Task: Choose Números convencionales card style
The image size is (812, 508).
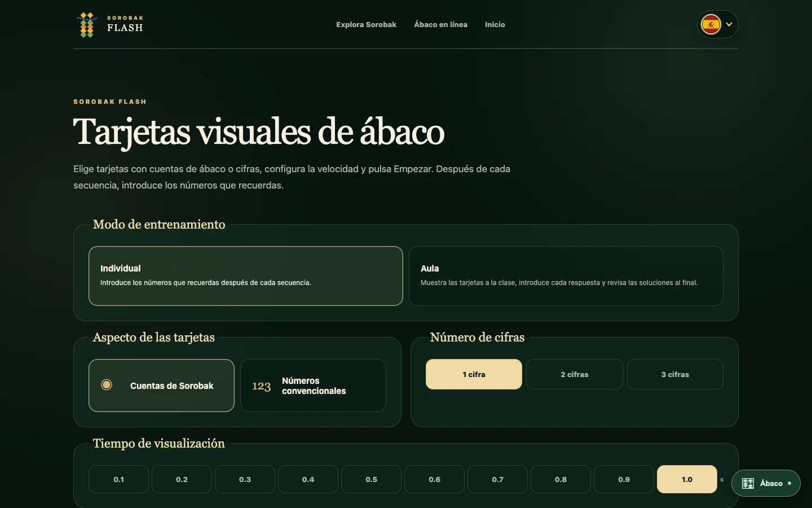Action: tap(313, 386)
